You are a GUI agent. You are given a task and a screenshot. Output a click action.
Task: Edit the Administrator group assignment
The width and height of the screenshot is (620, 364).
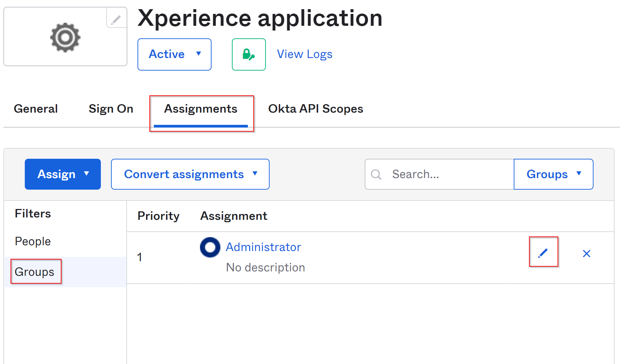[543, 253]
